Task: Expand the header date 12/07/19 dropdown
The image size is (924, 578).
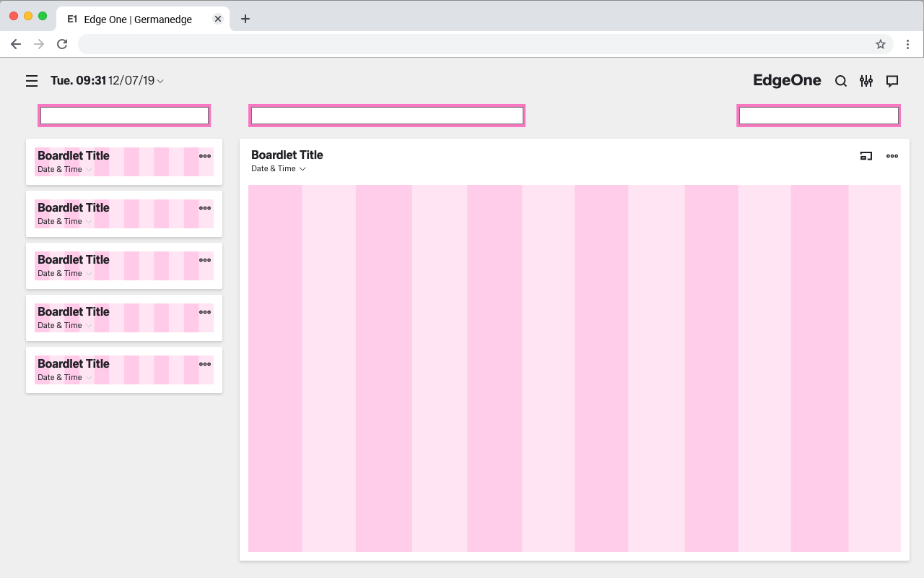Action: coord(160,81)
